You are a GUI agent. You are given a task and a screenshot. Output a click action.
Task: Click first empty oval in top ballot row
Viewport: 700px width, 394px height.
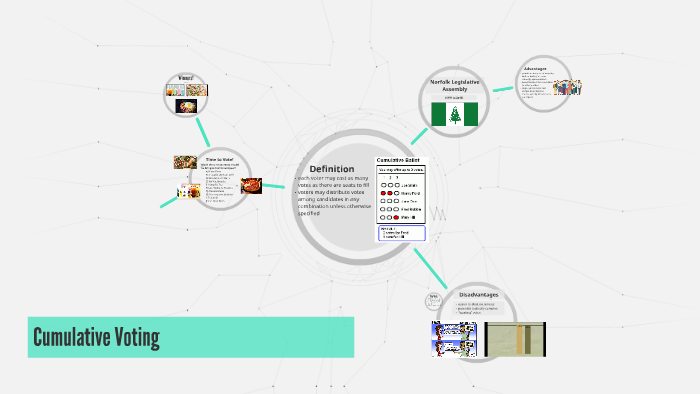point(383,185)
